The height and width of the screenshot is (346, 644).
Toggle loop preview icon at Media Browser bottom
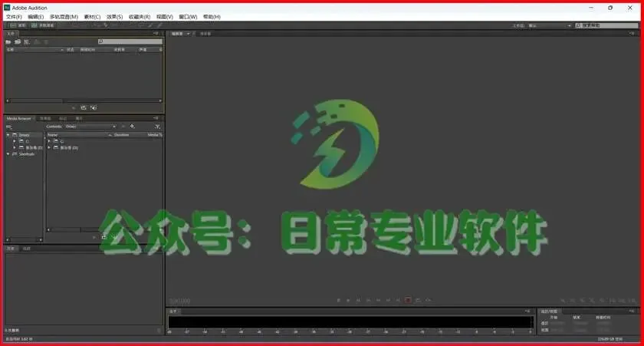(x=104, y=237)
